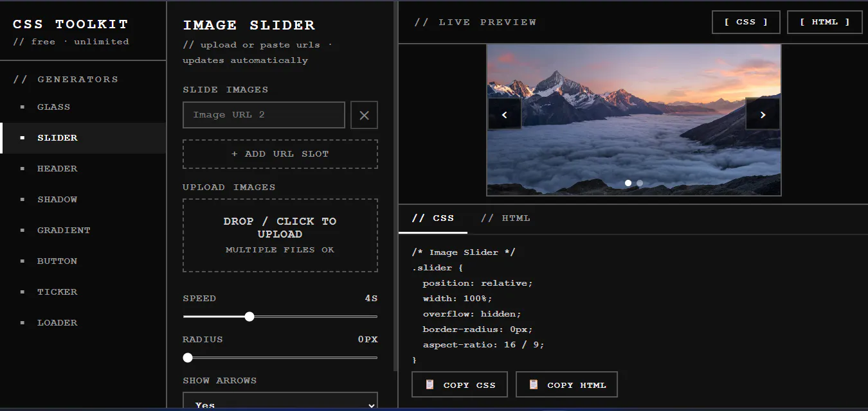
Task: Click the top HTML bracket button
Action: [x=825, y=22]
